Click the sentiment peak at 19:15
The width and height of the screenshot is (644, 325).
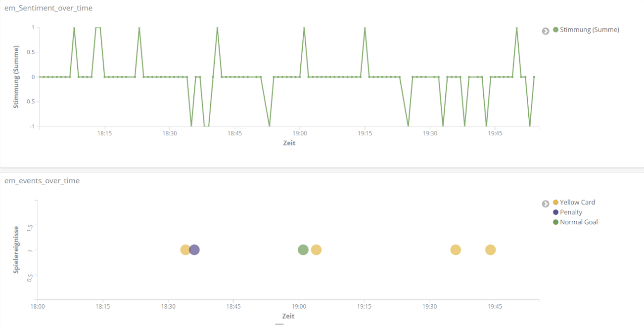pyautogui.click(x=365, y=28)
